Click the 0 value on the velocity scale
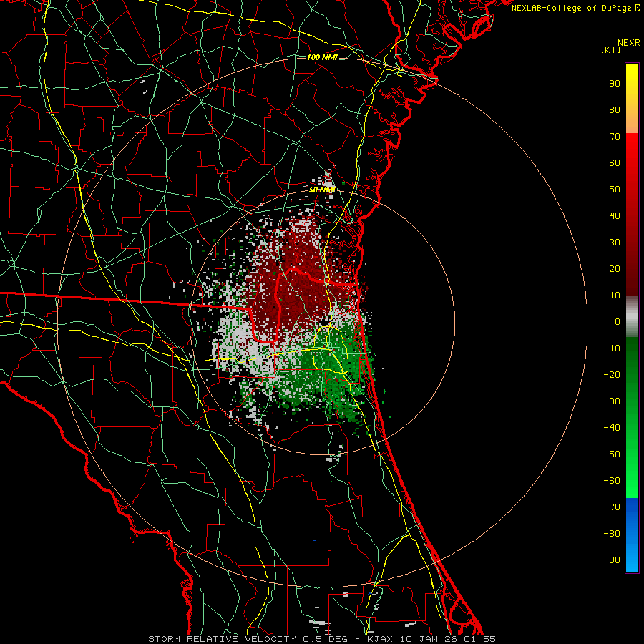644x644 pixels. click(618, 321)
